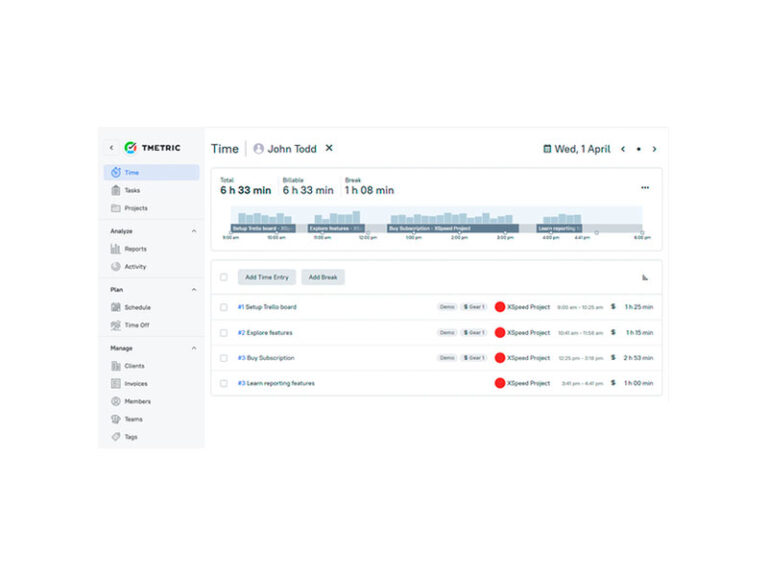The width and height of the screenshot is (768, 576).
Task: Go to next day arrow
Action: 654,149
